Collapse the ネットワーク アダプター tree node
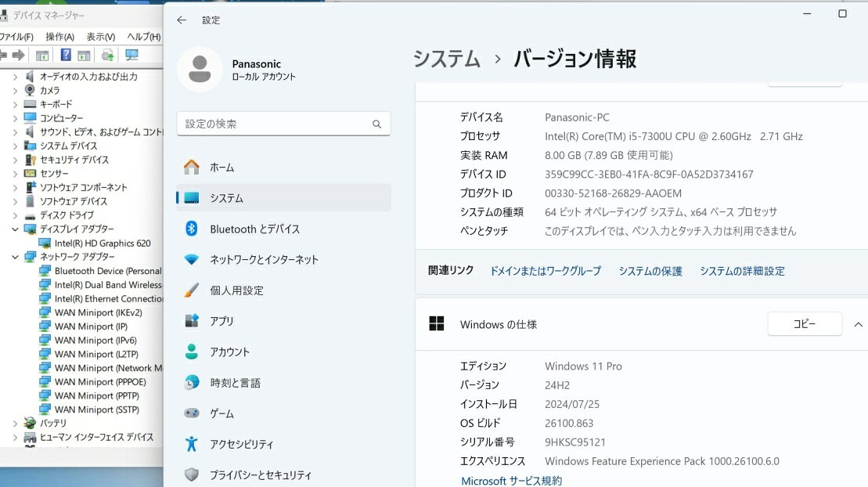Screen dimensions: 868x487 (15, 257)
